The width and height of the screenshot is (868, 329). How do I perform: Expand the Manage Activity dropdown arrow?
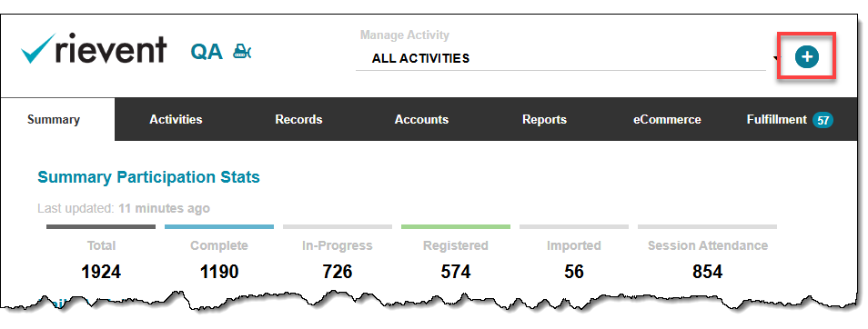pyautogui.click(x=777, y=58)
